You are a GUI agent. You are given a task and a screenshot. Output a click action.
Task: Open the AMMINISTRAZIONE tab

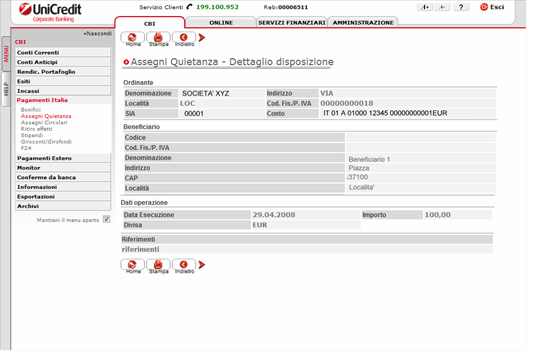point(363,22)
